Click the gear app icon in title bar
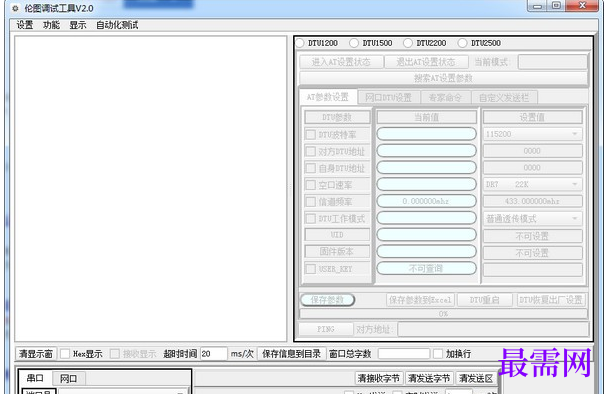 pos(15,8)
